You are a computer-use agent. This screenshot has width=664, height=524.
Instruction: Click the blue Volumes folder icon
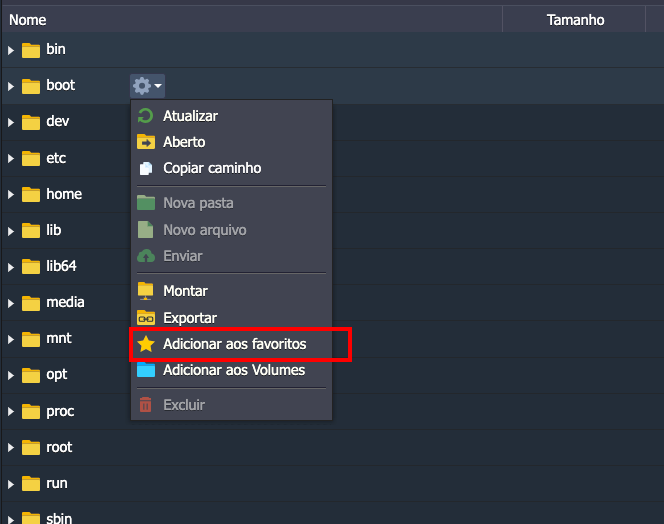(146, 370)
